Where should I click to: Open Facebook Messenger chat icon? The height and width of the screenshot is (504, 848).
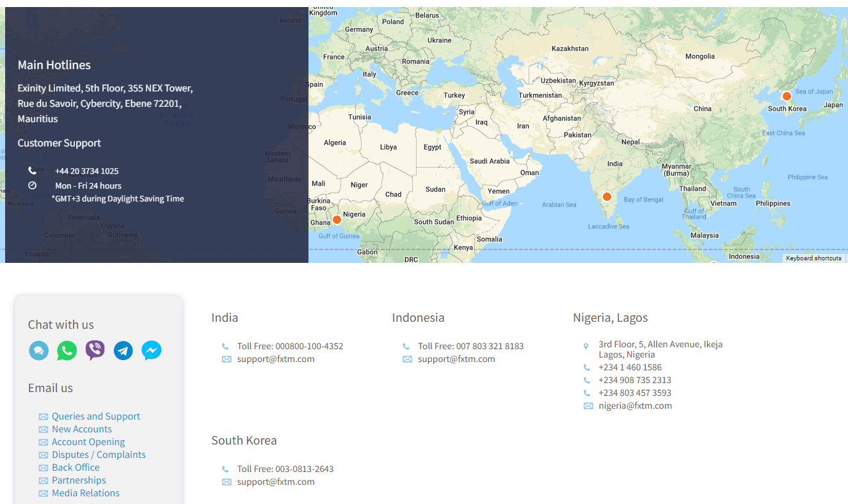click(x=152, y=350)
